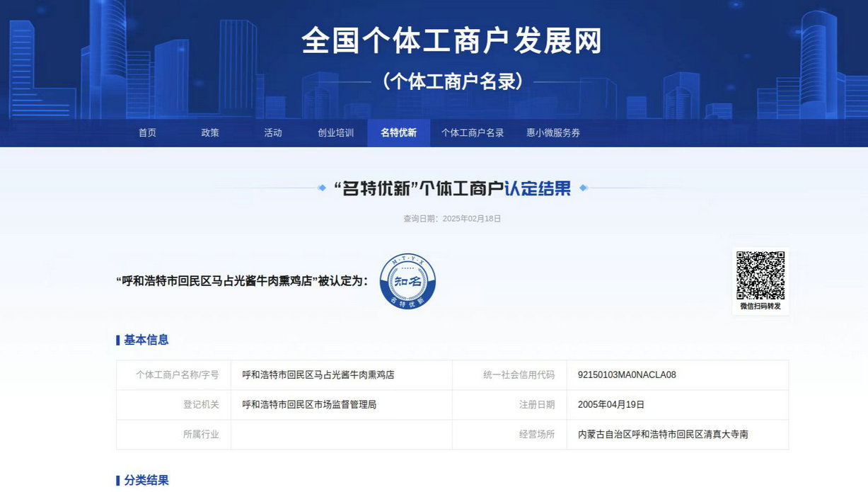Click the diamond ornament right of the 认定结果 heading
Image resolution: width=868 pixels, height=492 pixels.
pyautogui.click(x=583, y=188)
